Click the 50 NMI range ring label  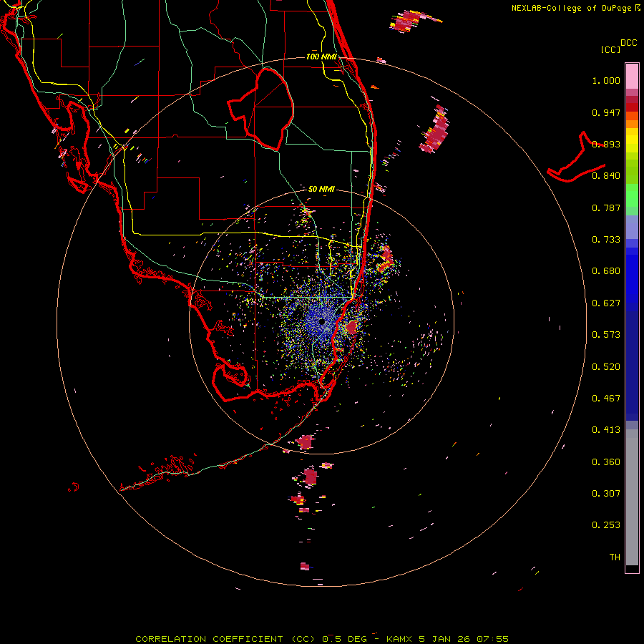click(x=321, y=189)
